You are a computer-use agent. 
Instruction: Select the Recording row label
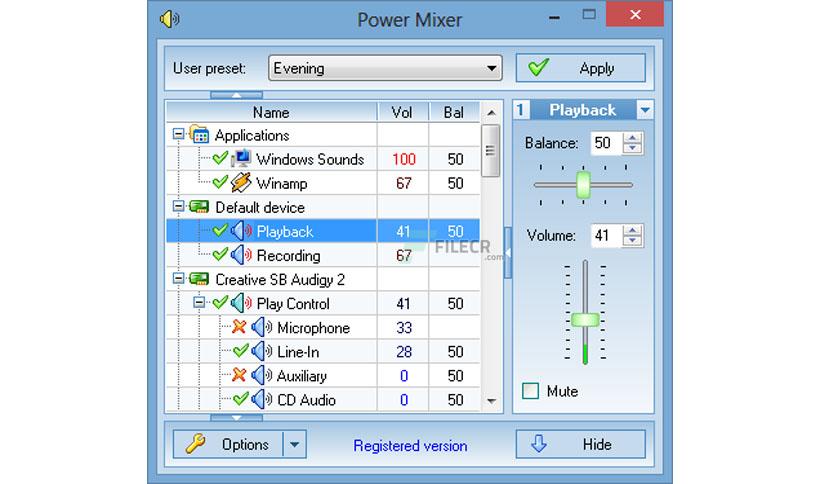click(x=288, y=255)
